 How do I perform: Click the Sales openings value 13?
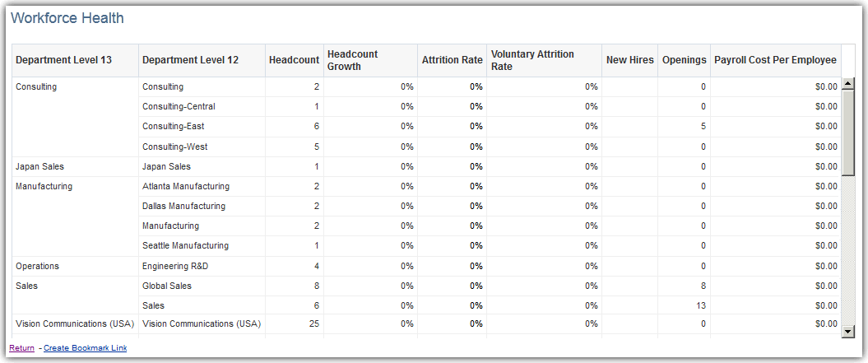(685, 305)
